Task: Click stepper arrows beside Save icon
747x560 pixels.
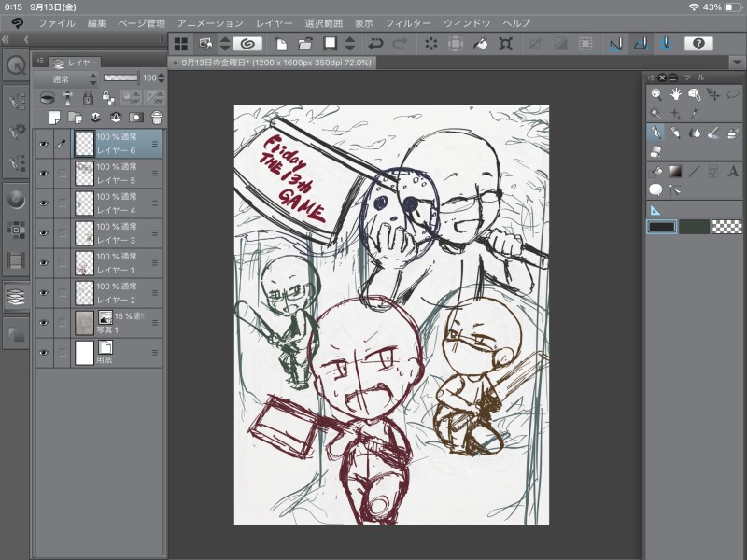Action: (349, 44)
